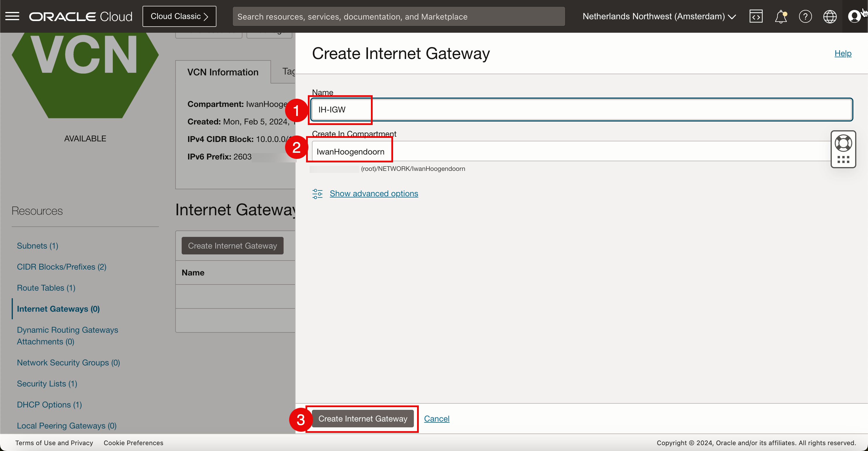
Task: Open Cloud Shell developer tools icon
Action: (756, 16)
